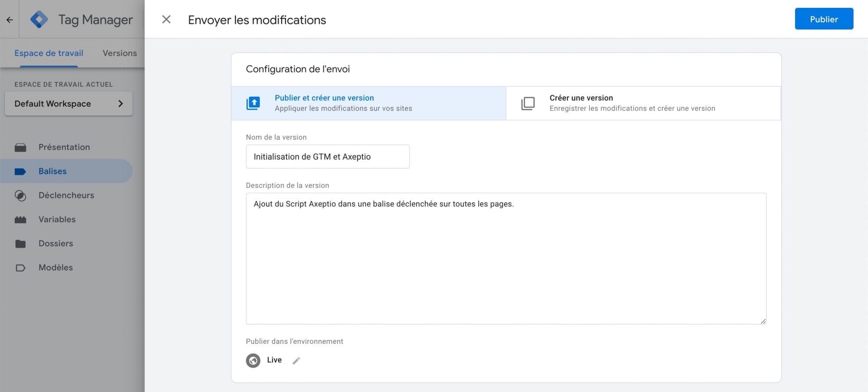The image size is (868, 392).
Task: Click the Tag Manager logo
Action: pyautogui.click(x=39, y=20)
